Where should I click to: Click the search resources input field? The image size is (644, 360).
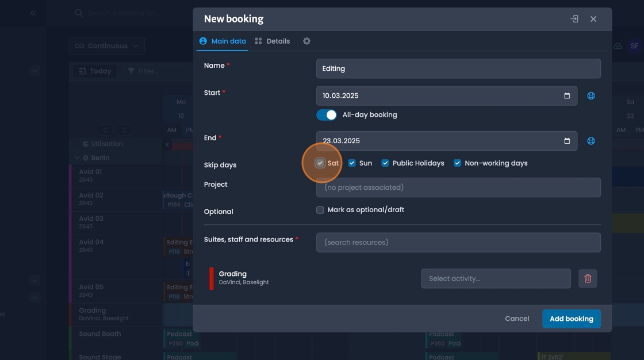click(458, 242)
